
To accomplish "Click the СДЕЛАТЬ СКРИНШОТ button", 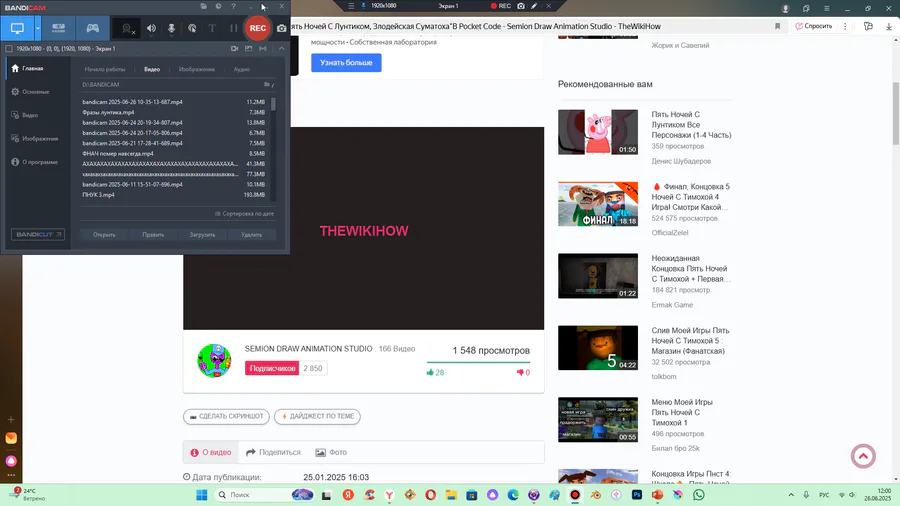I will (226, 417).
